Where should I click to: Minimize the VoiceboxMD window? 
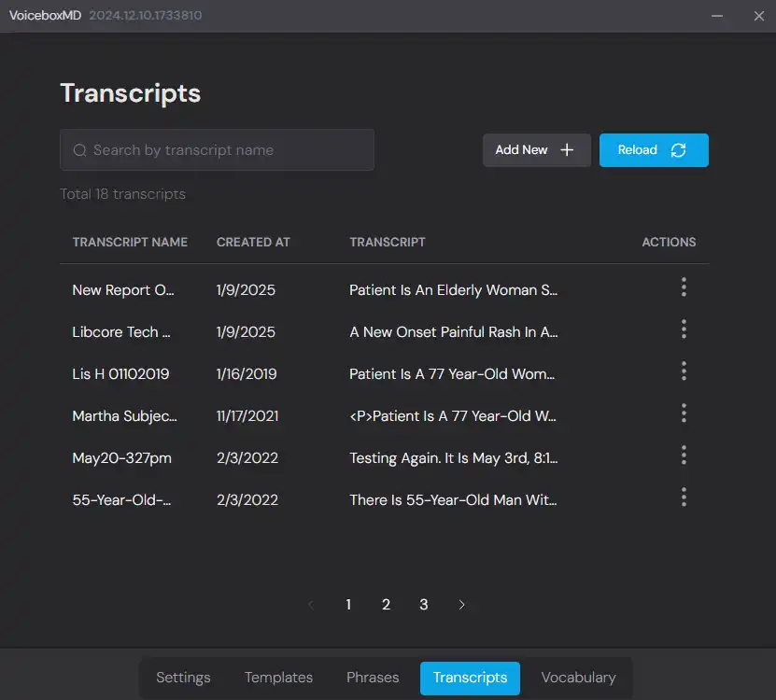[717, 16]
